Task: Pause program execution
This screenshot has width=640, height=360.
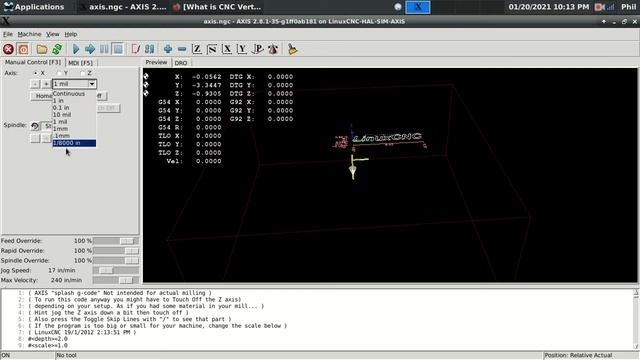Action: 104,49
